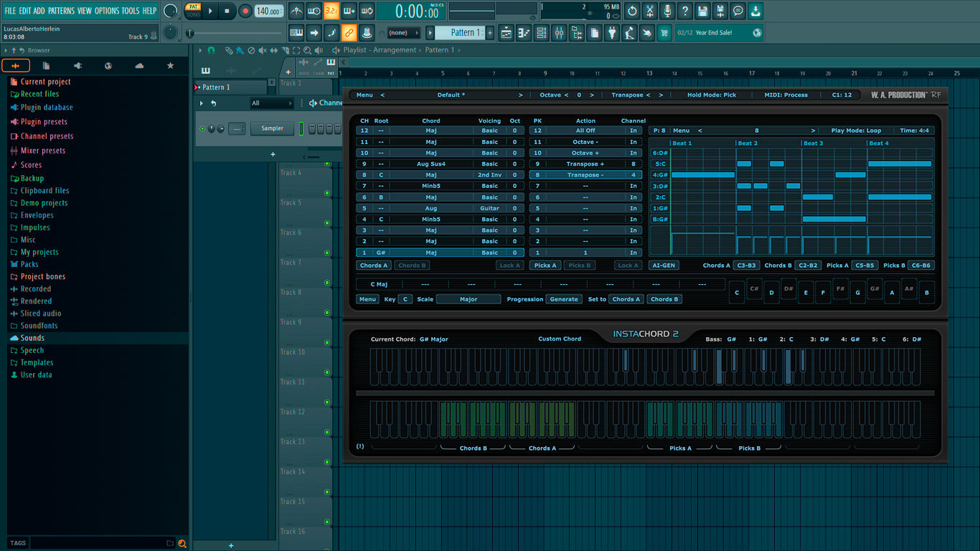The width and height of the screenshot is (980, 551).
Task: Open the channel rack All filter dropdown
Action: pyautogui.click(x=271, y=103)
